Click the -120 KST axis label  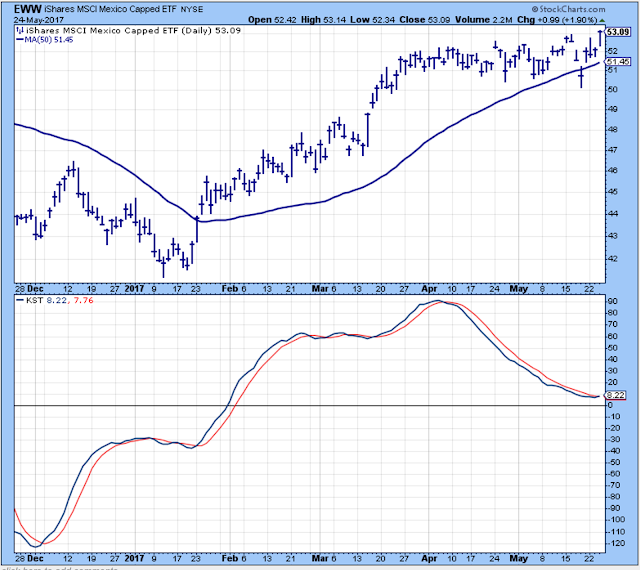tap(616, 543)
